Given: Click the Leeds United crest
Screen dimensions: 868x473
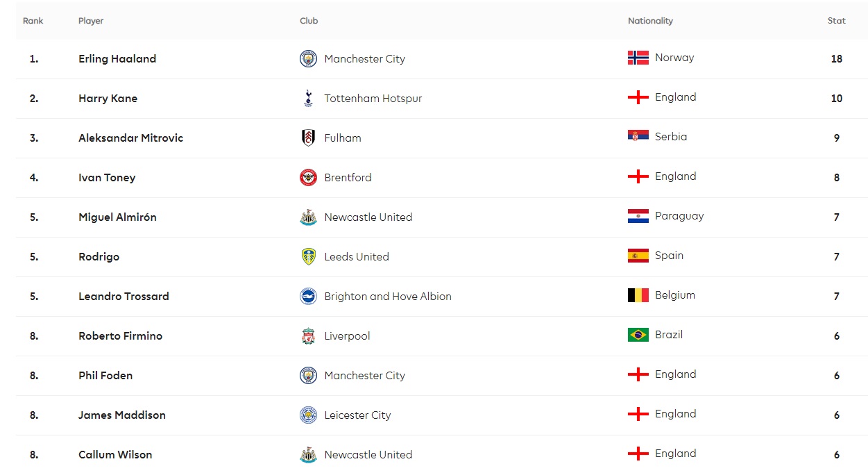Looking at the screenshot, I should click(x=308, y=257).
